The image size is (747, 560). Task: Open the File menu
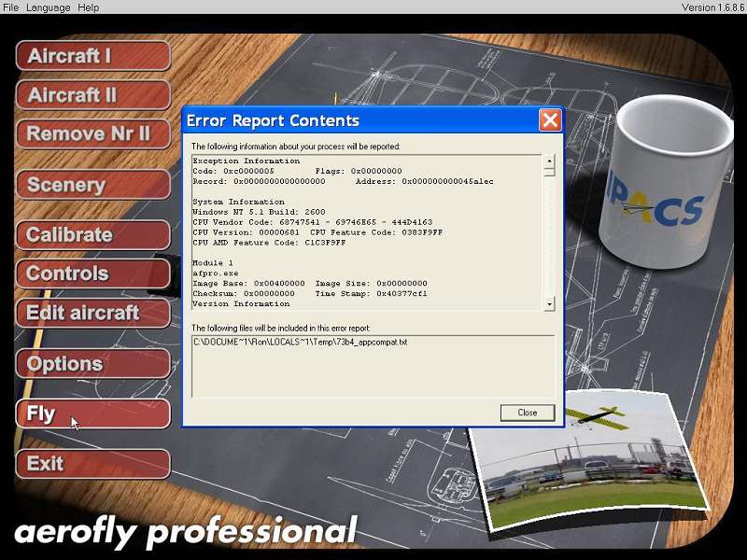[x=10, y=7]
